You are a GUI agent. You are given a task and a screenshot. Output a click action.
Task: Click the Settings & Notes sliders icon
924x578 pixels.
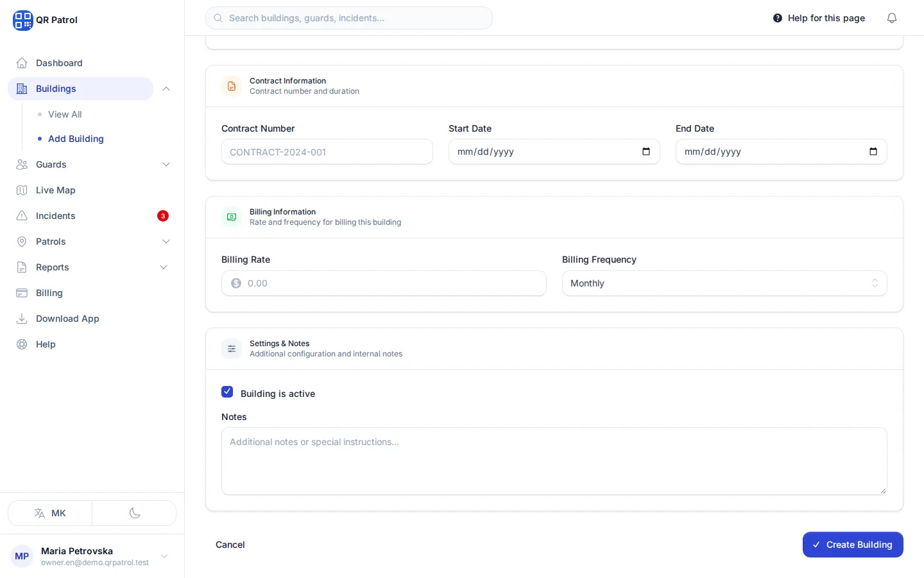232,349
